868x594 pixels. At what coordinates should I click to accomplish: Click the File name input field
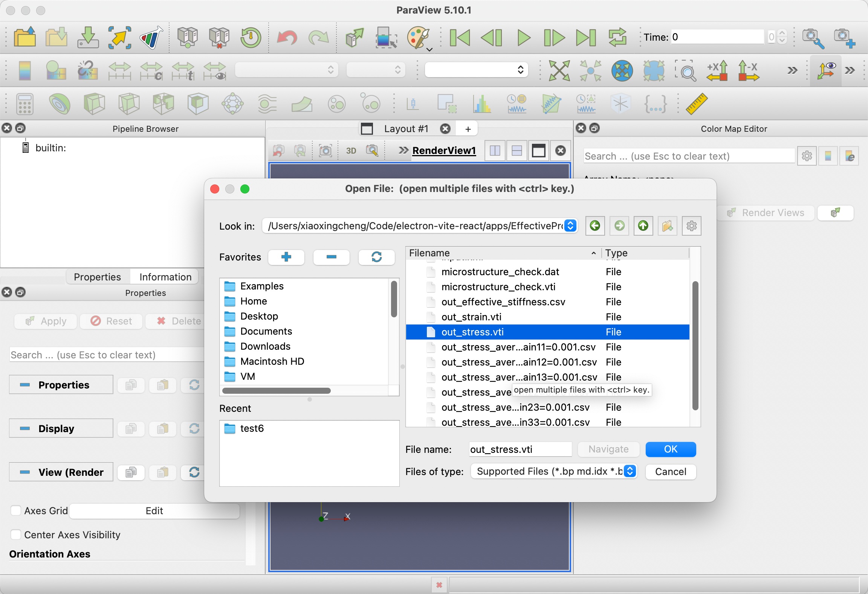(x=520, y=449)
